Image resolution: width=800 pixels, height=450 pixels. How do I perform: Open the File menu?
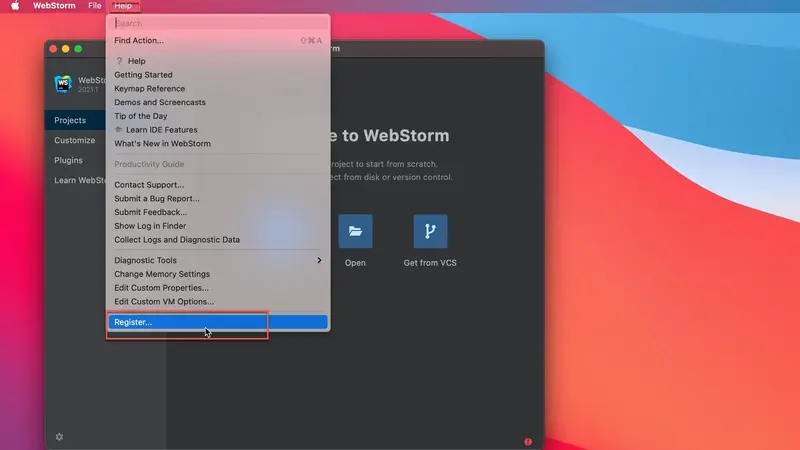[94, 6]
